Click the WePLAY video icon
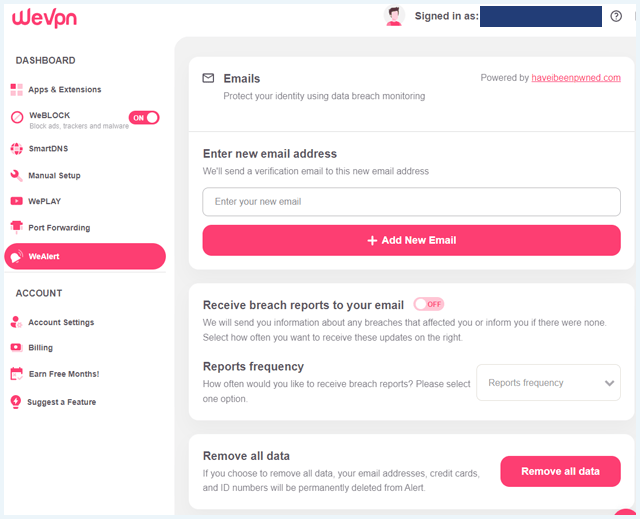Image resolution: width=640 pixels, height=519 pixels. (16, 201)
